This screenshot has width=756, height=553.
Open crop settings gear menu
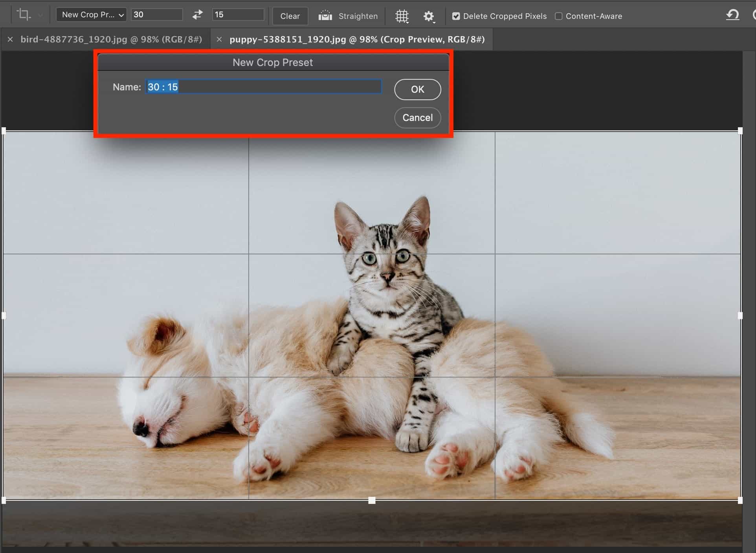click(x=429, y=16)
